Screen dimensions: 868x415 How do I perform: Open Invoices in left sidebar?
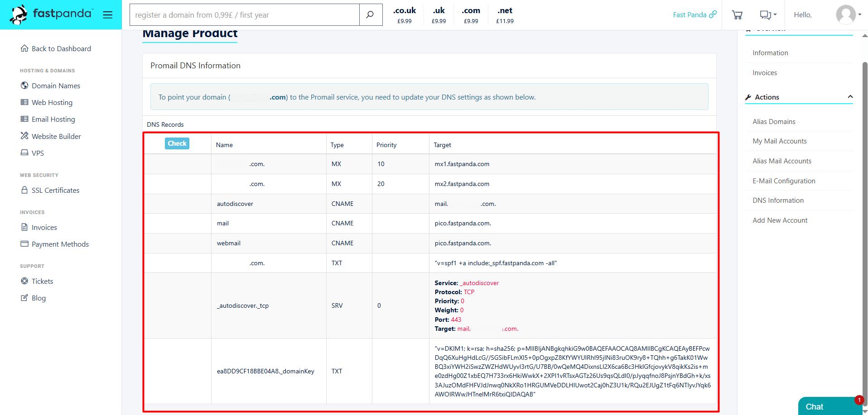(44, 227)
